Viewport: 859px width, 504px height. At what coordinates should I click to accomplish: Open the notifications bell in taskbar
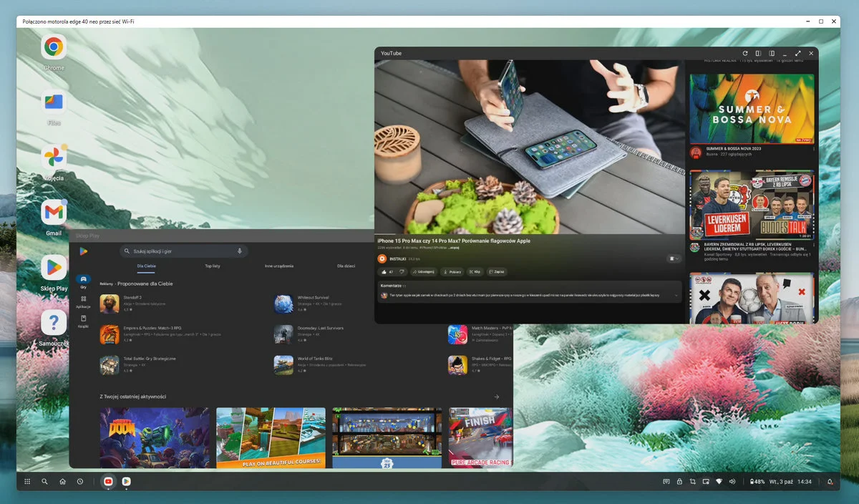point(830,482)
